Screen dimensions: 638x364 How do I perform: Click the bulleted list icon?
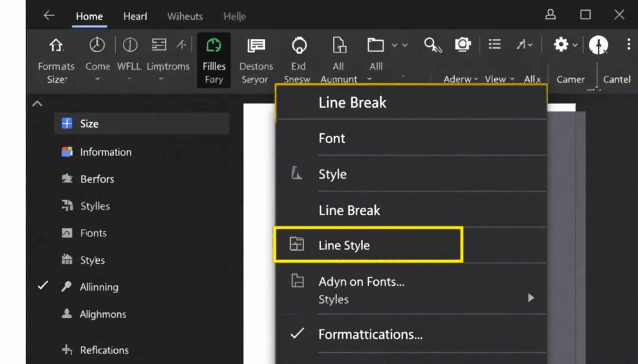494,44
